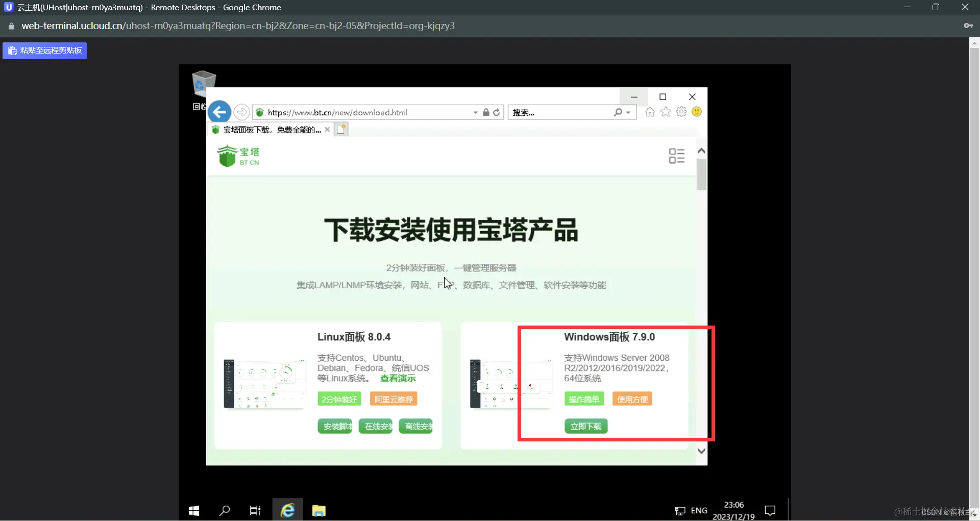Viewport: 980px width, 521px height.
Task: Click the page scrollbar down arrow
Action: point(702,451)
